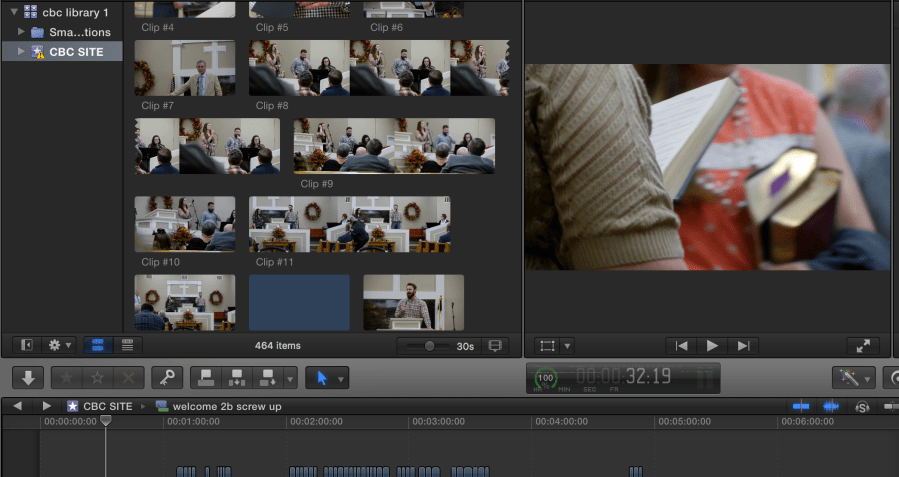The image size is (899, 477).
Task: Toggle audio skimming waveform button
Action: pos(831,406)
